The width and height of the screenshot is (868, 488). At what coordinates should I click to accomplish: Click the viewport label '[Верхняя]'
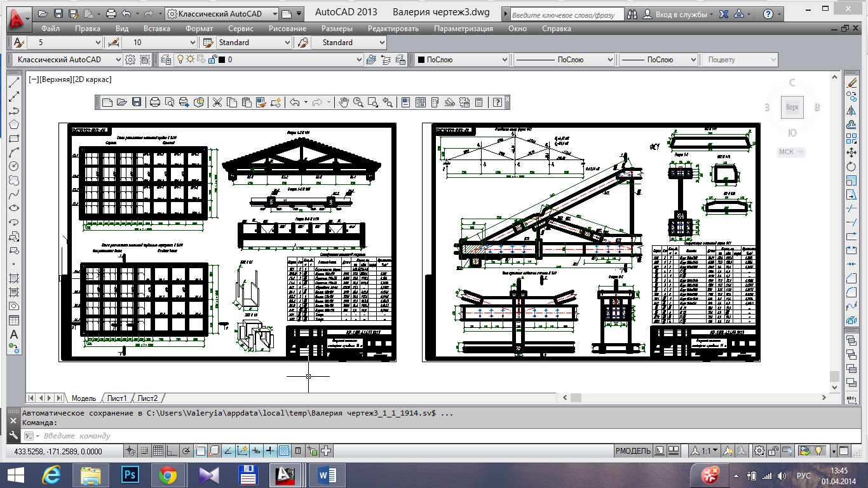pyautogui.click(x=55, y=79)
